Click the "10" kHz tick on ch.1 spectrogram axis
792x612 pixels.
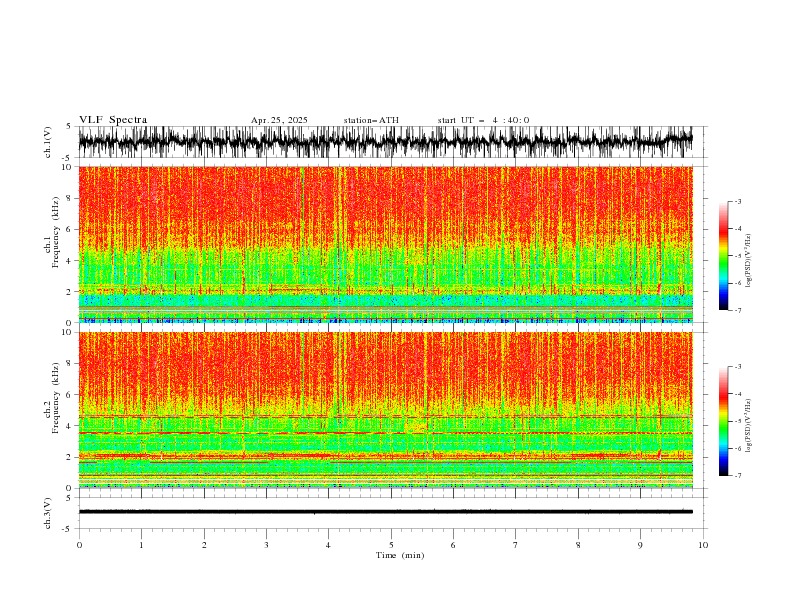[x=67, y=167]
